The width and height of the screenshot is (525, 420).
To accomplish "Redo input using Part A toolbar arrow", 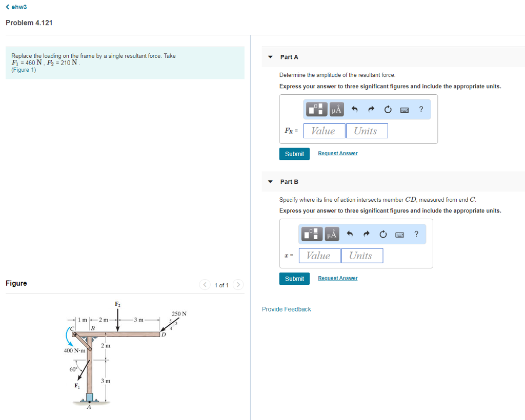I will pyautogui.click(x=371, y=109).
